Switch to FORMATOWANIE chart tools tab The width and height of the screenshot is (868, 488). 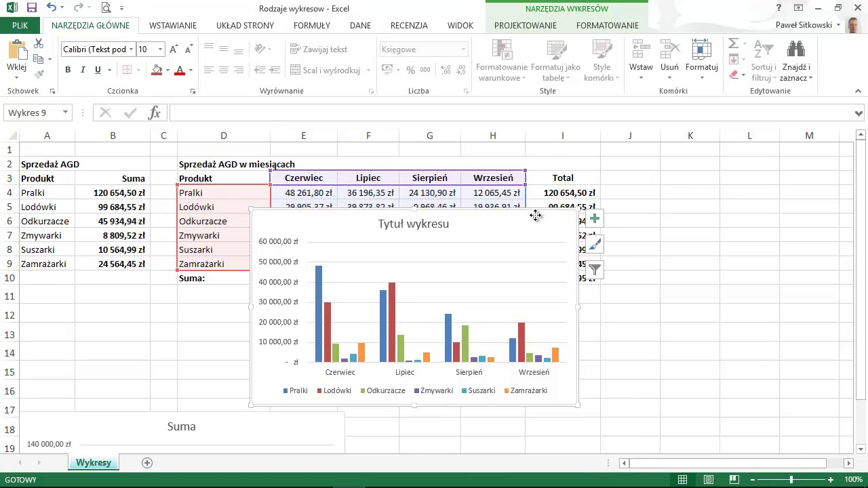tap(608, 26)
